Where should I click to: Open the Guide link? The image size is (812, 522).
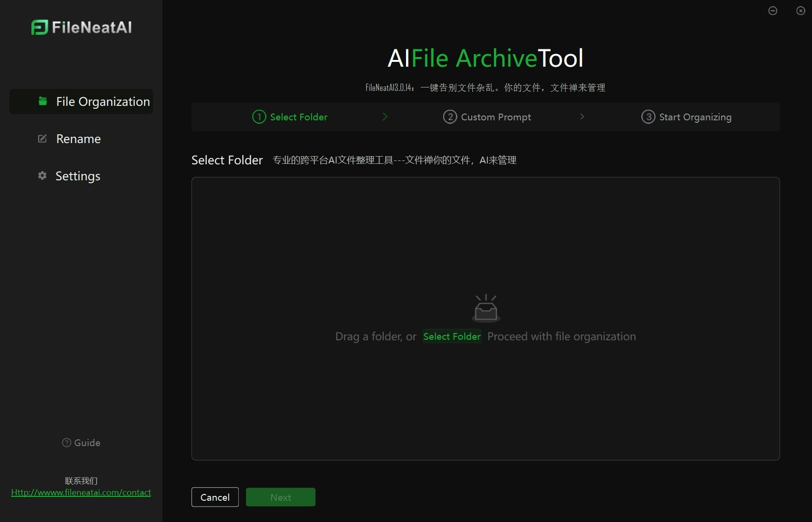(x=81, y=443)
